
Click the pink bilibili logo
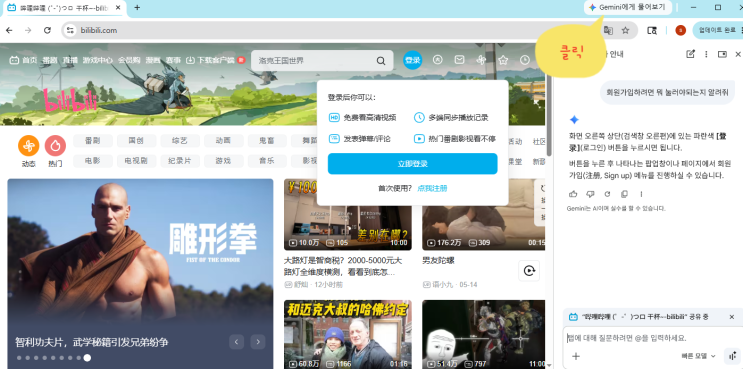[x=71, y=100]
